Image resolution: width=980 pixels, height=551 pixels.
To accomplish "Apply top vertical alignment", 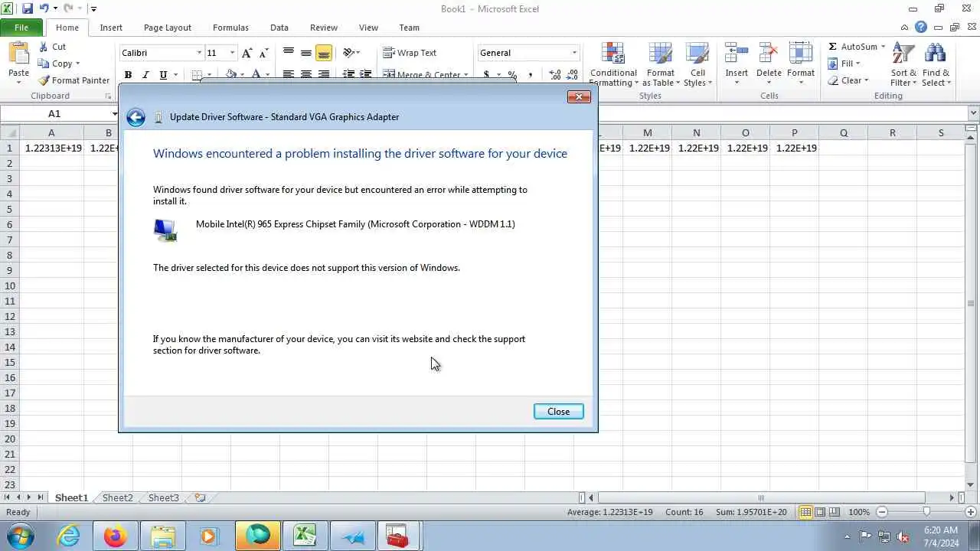I will click(x=289, y=53).
